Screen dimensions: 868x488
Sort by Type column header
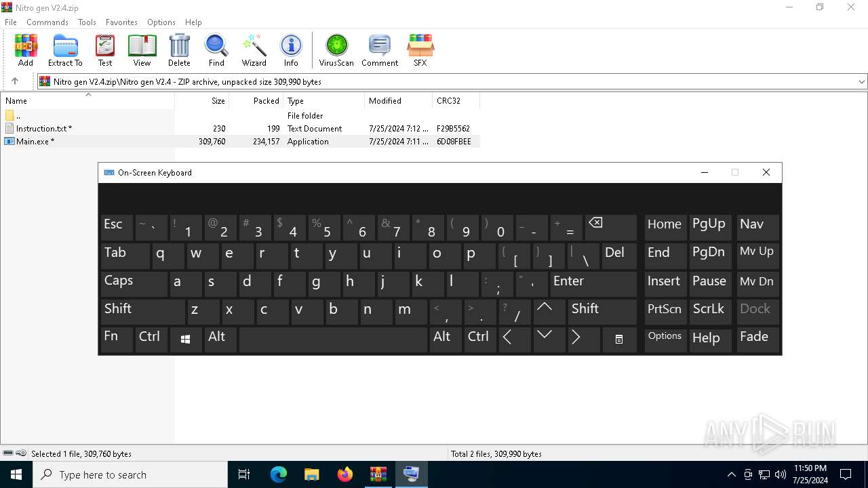pos(324,100)
